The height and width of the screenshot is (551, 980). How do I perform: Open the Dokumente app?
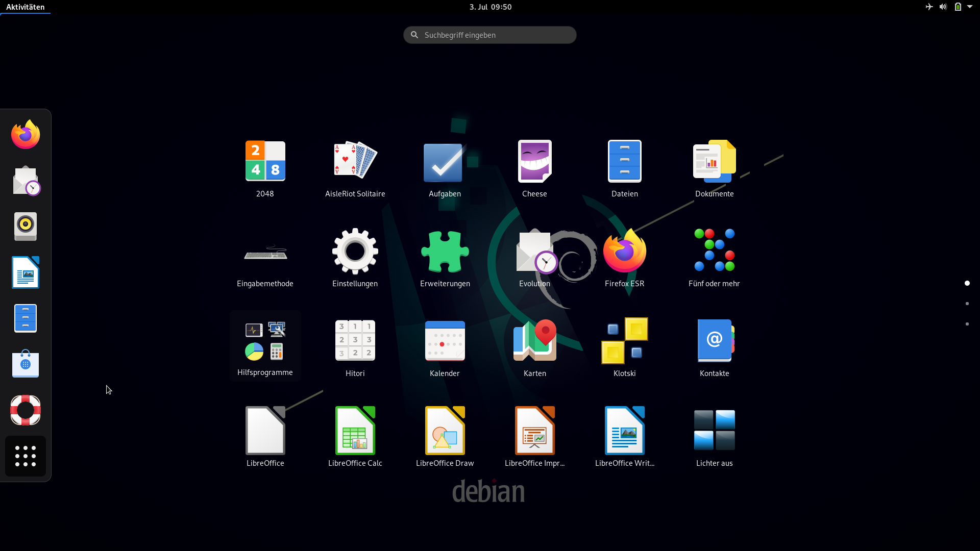pos(714,169)
